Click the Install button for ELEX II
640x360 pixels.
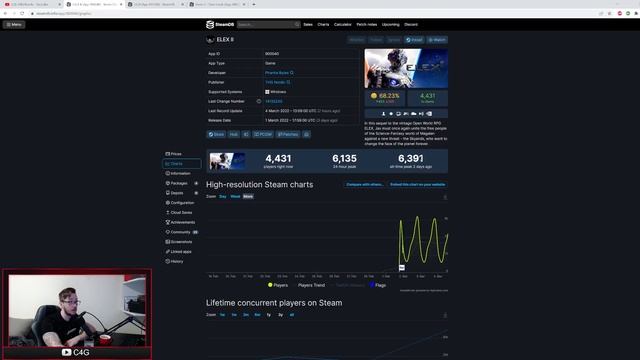(414, 40)
